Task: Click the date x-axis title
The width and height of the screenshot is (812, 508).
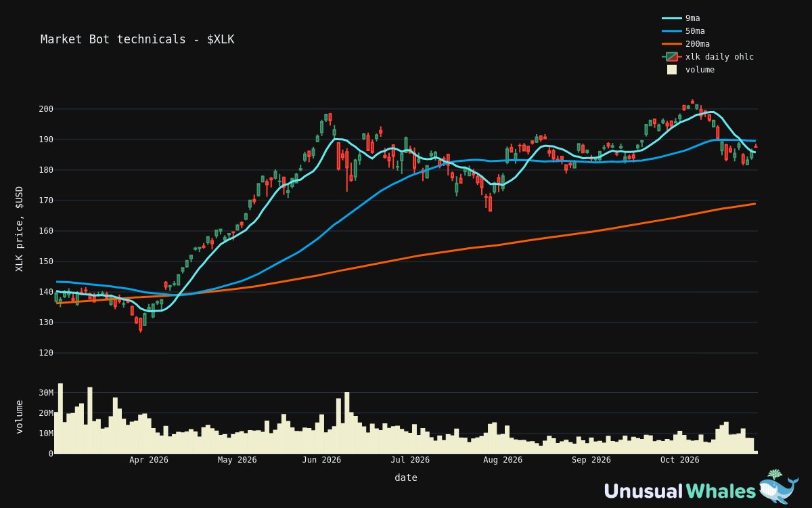Action: [x=406, y=478]
